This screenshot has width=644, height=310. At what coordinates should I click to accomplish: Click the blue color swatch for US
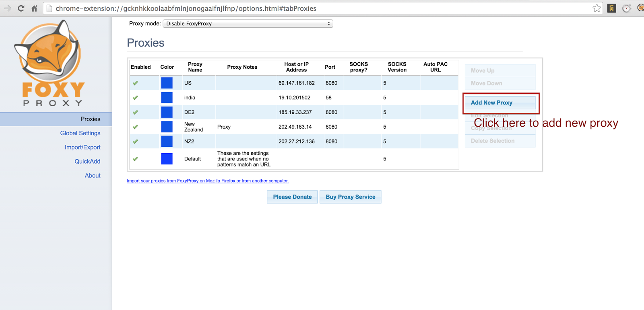[x=167, y=83]
